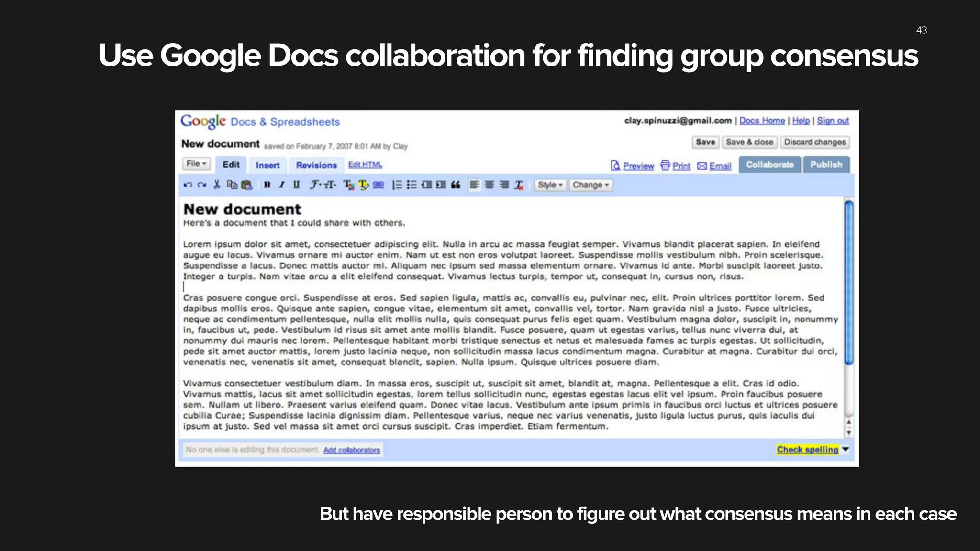Screen dimensions: 980x551
Task: Increase indent with indent icon
Action: tap(441, 185)
